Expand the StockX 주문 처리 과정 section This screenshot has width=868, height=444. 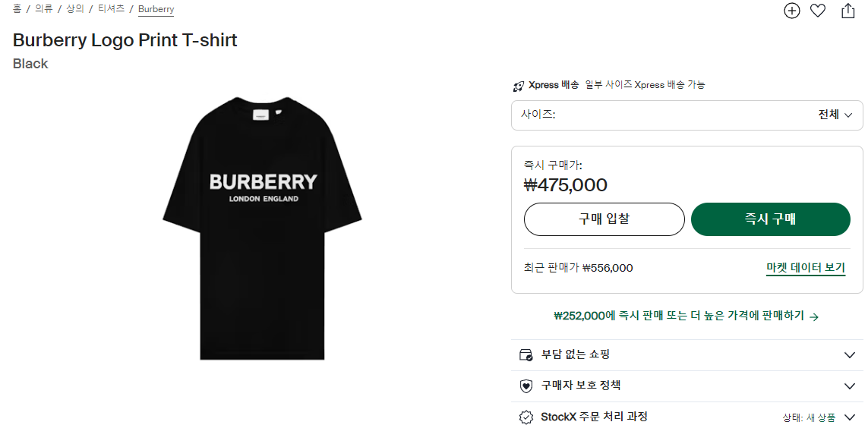click(850, 417)
